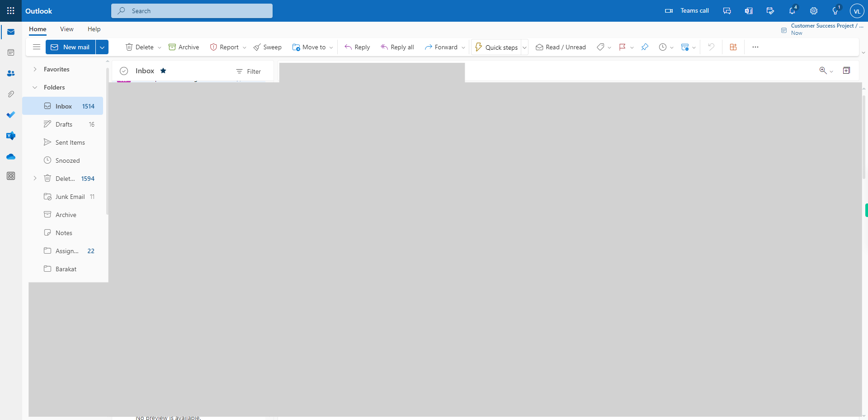
Task: Click Sweep in the toolbar
Action: [267, 47]
